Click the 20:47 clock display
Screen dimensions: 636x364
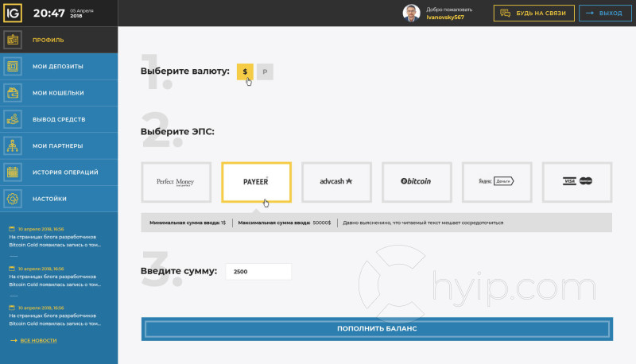coord(48,14)
